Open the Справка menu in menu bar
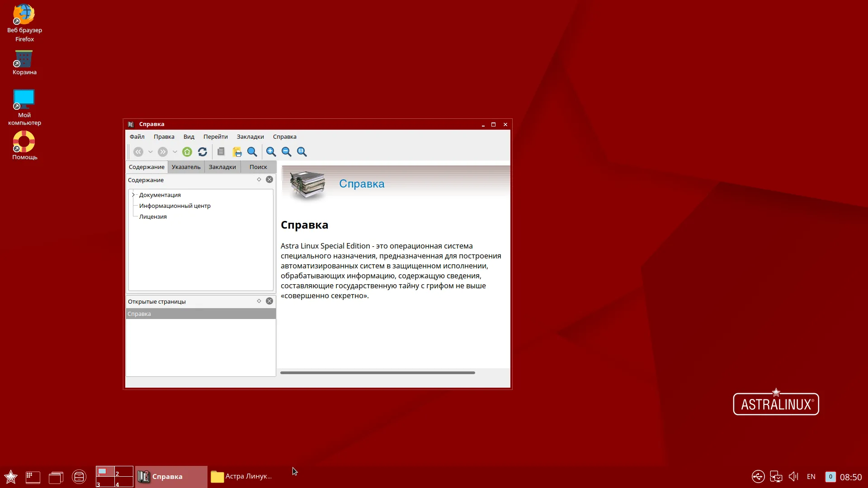 (x=285, y=137)
